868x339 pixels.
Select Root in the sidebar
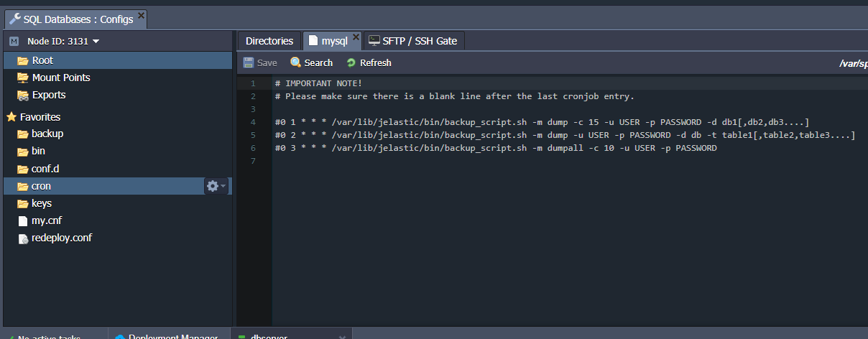[42, 60]
